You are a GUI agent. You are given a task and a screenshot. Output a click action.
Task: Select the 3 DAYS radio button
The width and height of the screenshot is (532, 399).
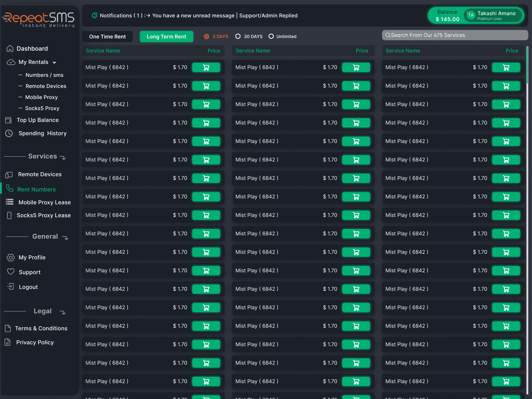pos(206,36)
